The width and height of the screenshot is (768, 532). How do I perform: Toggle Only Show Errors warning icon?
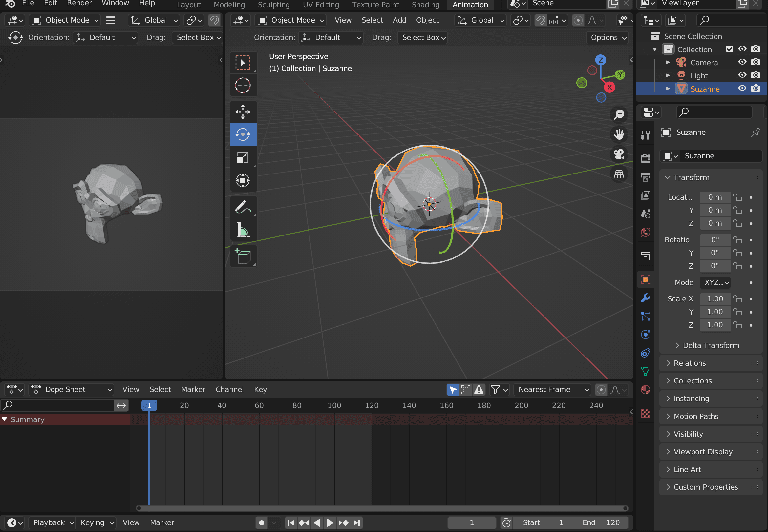479,389
